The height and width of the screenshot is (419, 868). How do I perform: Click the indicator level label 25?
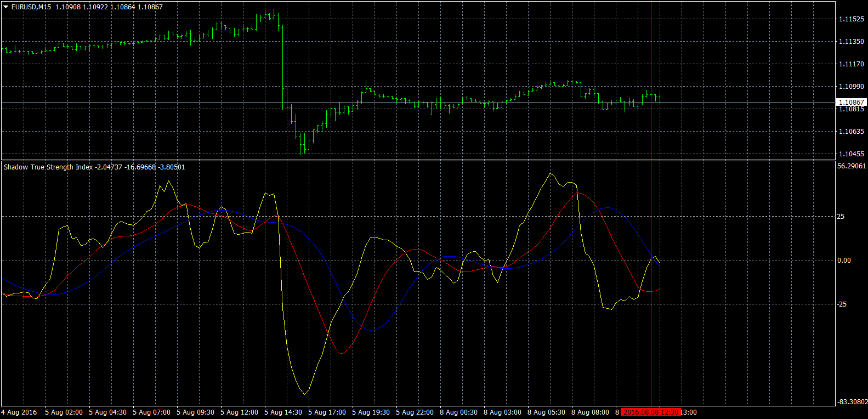tap(841, 217)
